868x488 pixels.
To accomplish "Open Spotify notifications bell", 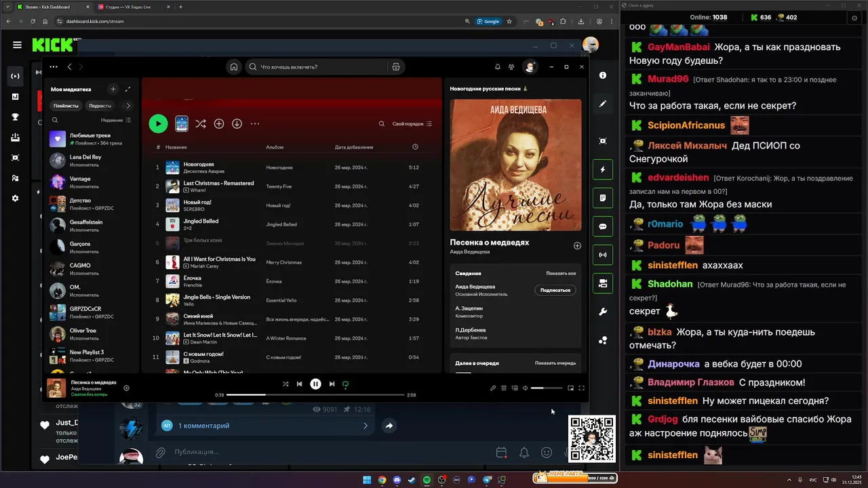I will click(498, 67).
